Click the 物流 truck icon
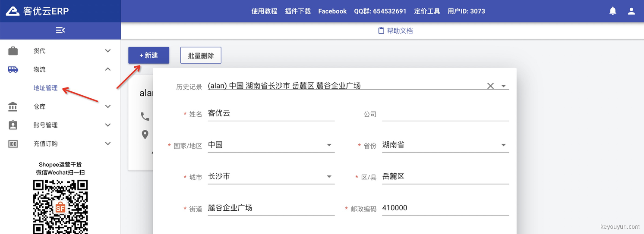 coord(13,69)
